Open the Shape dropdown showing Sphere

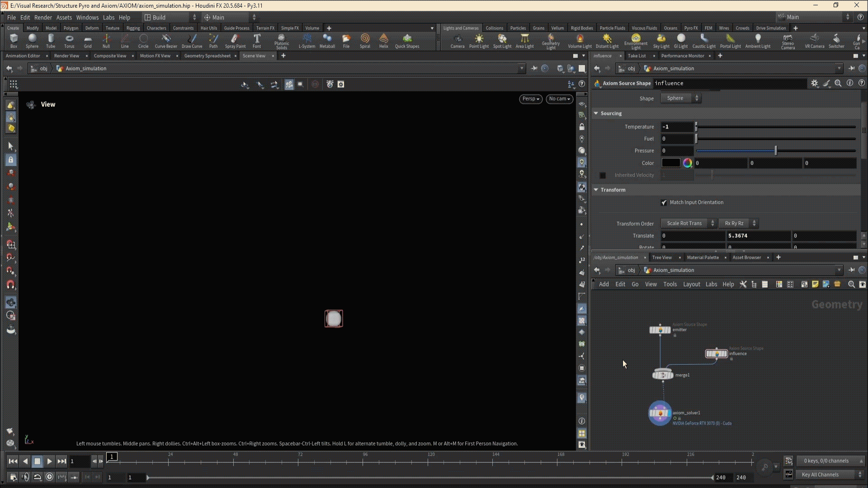point(680,98)
